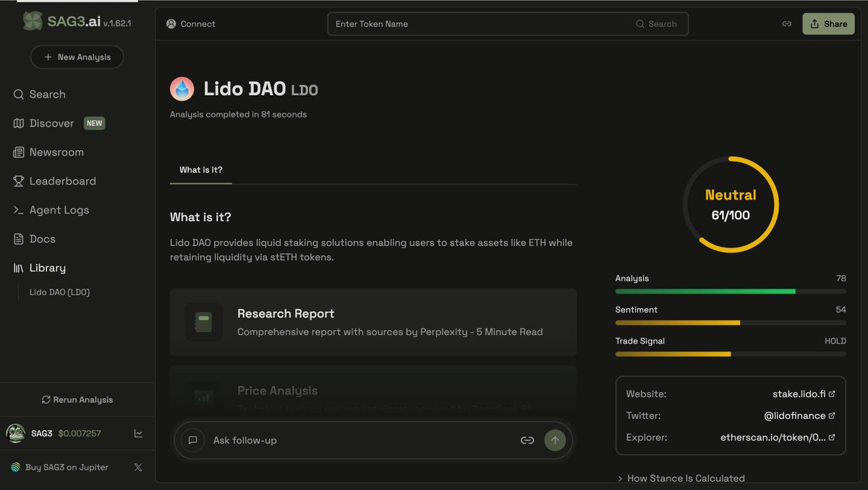
Task: Click the Analysis score value 78
Action: tap(841, 279)
